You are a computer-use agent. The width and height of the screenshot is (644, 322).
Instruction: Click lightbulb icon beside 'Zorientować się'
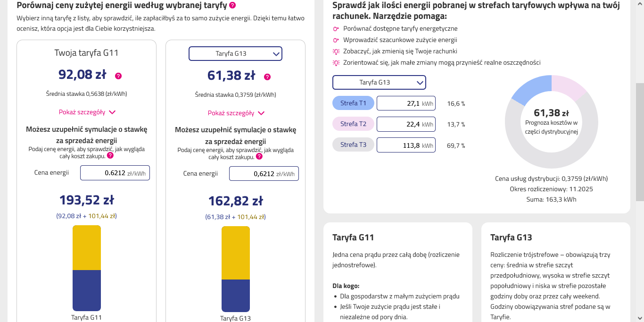point(336,63)
